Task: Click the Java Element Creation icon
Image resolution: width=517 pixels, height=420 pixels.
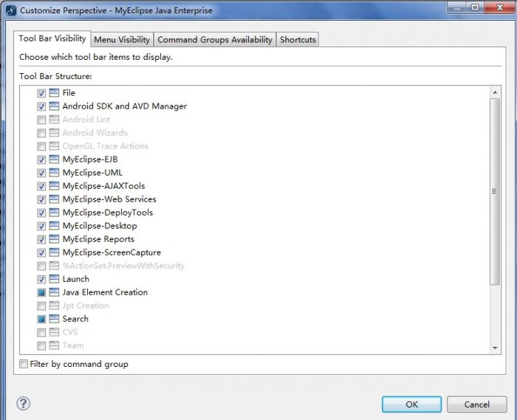Action: (54, 292)
